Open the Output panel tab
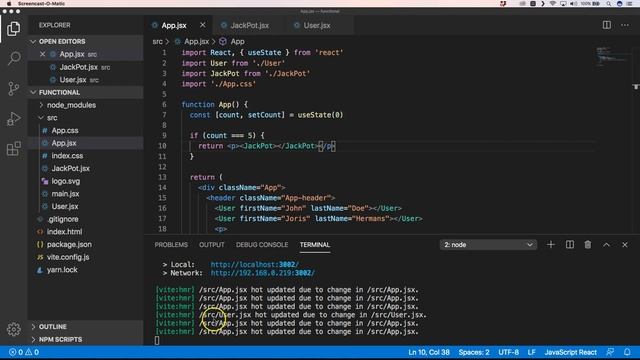The image size is (640, 360). click(211, 244)
